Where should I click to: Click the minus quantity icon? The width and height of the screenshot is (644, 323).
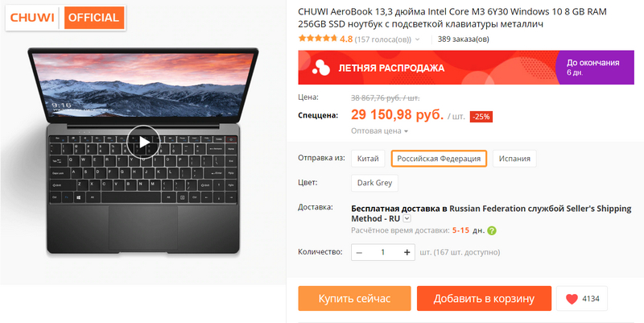point(359,252)
